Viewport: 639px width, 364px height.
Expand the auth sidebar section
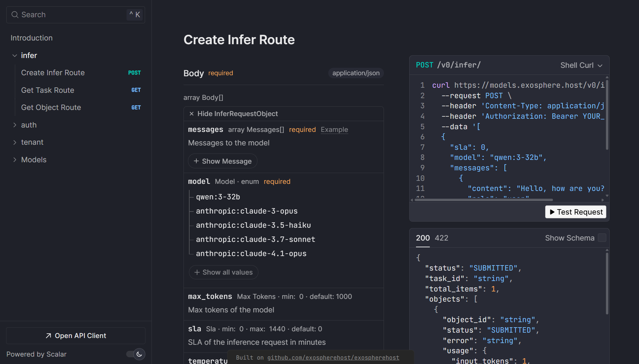15,125
